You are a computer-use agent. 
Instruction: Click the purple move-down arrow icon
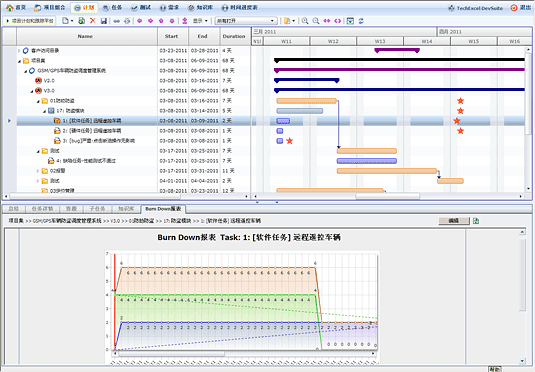[172, 21]
